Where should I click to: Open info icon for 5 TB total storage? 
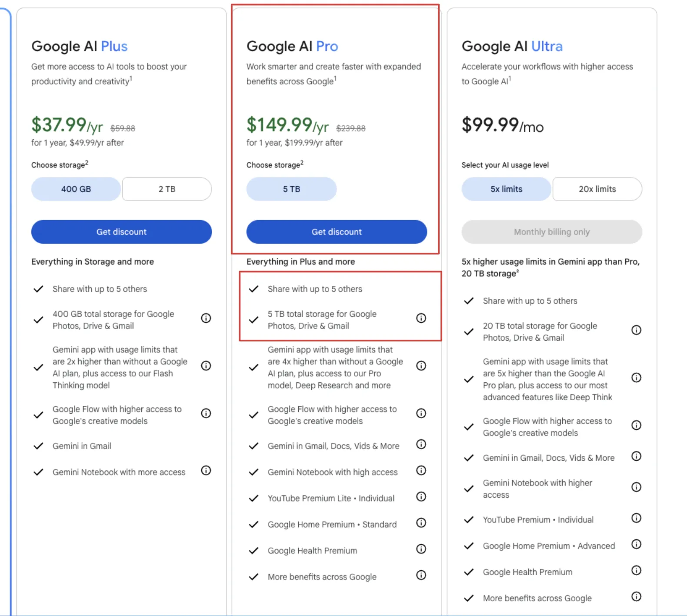coord(421,318)
